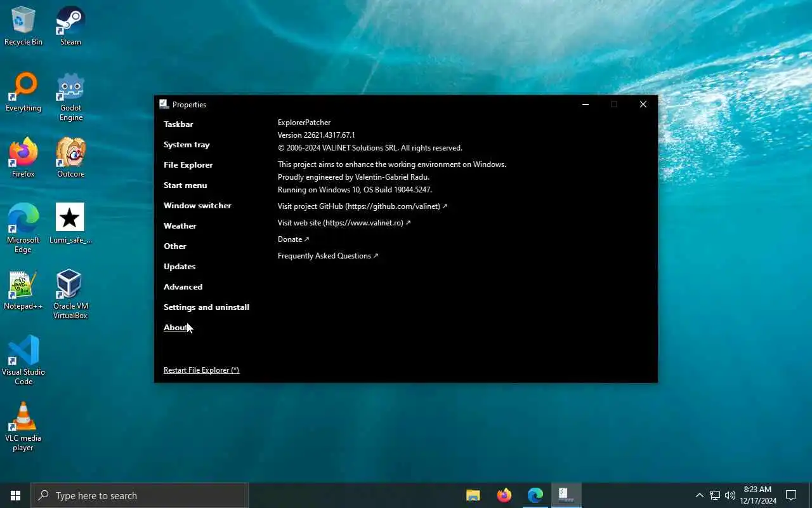Open the Start menu settings section
Viewport: 812px width, 508px height.
pos(185,185)
